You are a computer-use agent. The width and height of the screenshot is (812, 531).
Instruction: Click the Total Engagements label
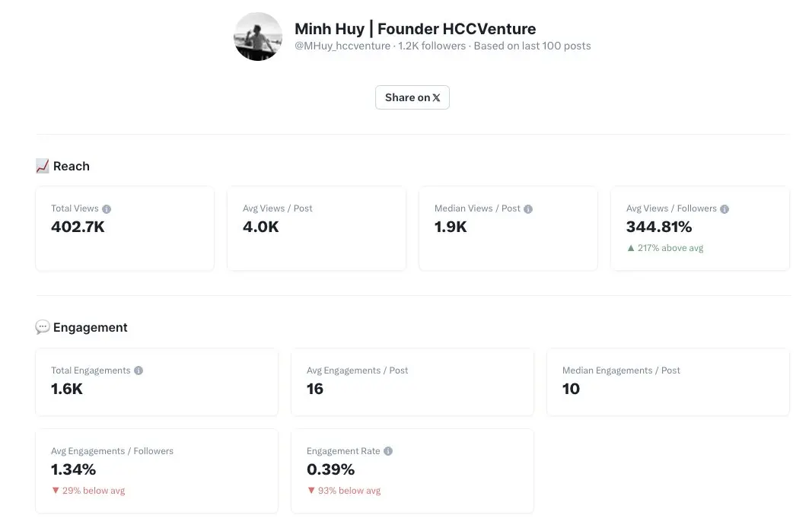(x=91, y=370)
